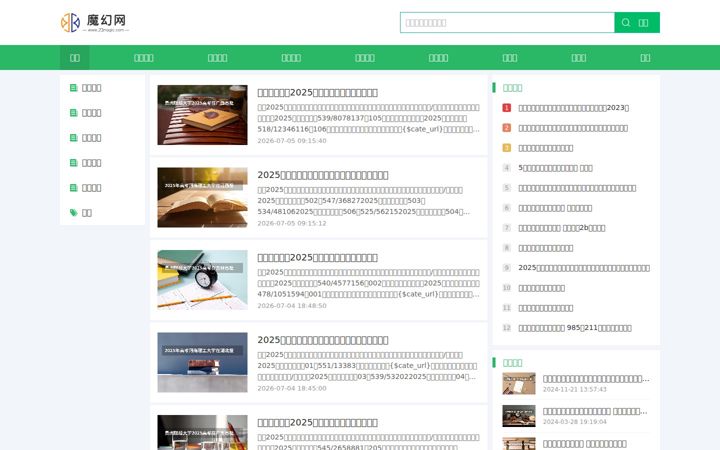Open the fifth tab in green navigation bar
The height and width of the screenshot is (450, 720).
point(365,58)
